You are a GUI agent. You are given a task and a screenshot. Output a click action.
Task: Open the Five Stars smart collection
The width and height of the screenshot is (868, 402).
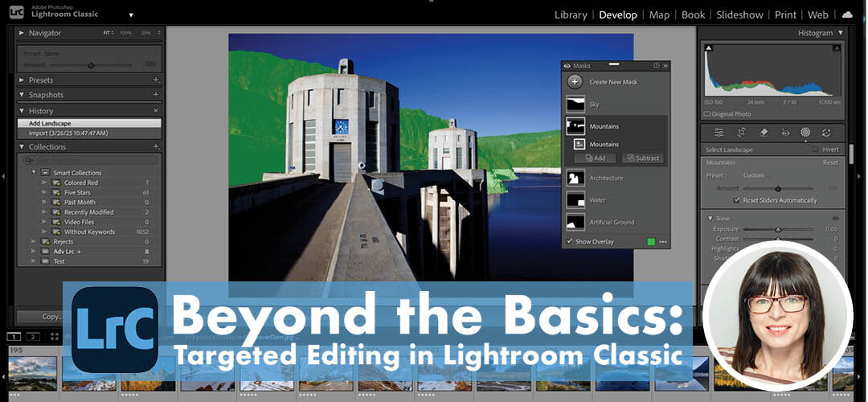77,193
